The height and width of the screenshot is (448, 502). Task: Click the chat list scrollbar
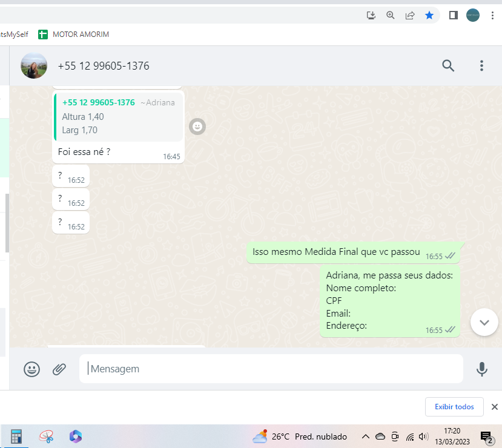coord(7,223)
